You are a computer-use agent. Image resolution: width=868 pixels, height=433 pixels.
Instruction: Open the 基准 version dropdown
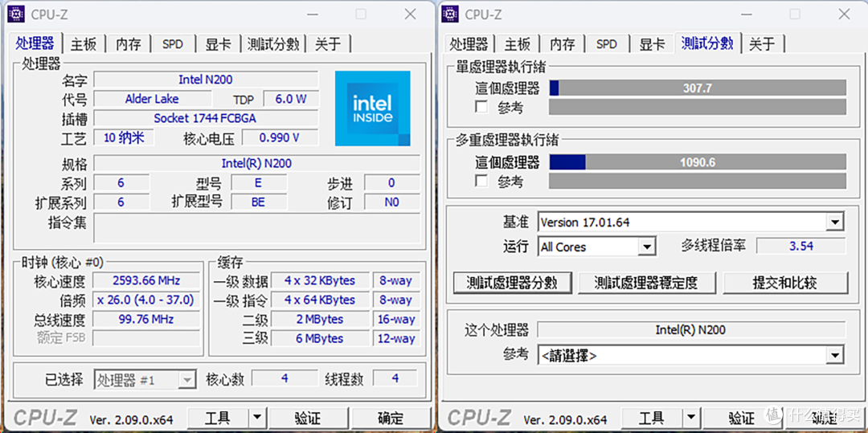(x=834, y=223)
